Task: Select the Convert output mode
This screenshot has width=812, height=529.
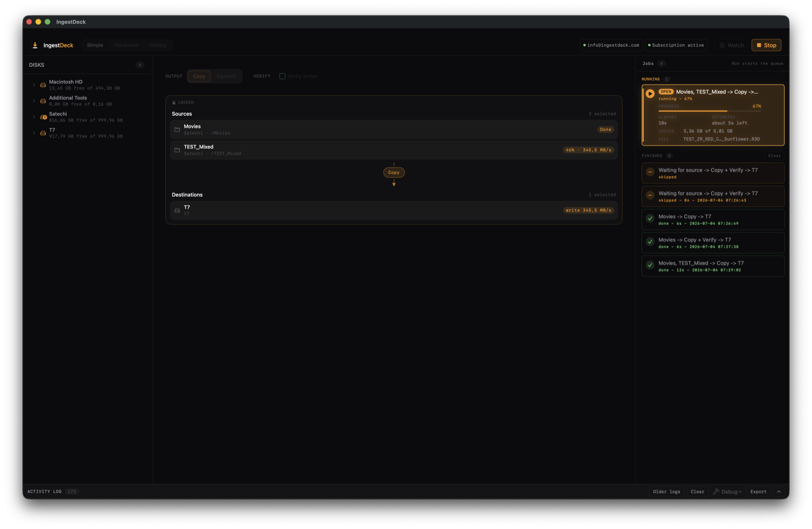Action: coord(226,76)
